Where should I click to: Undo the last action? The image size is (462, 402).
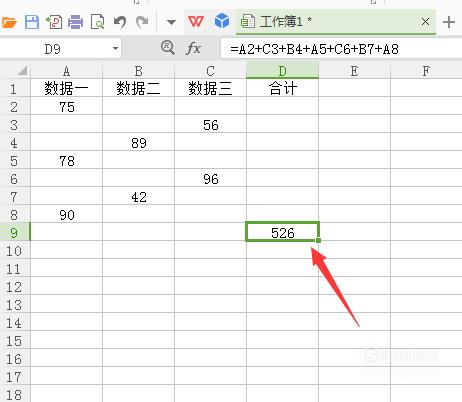[120, 22]
